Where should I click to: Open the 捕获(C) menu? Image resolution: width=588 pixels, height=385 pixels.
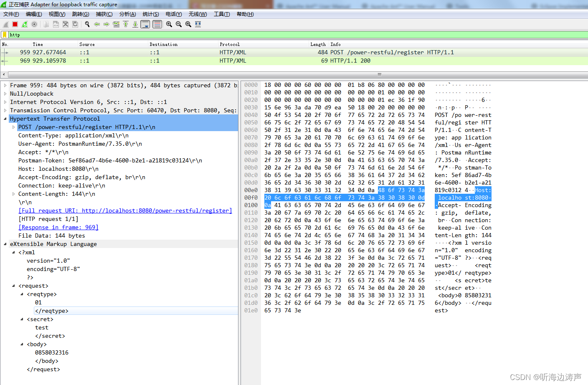point(104,14)
